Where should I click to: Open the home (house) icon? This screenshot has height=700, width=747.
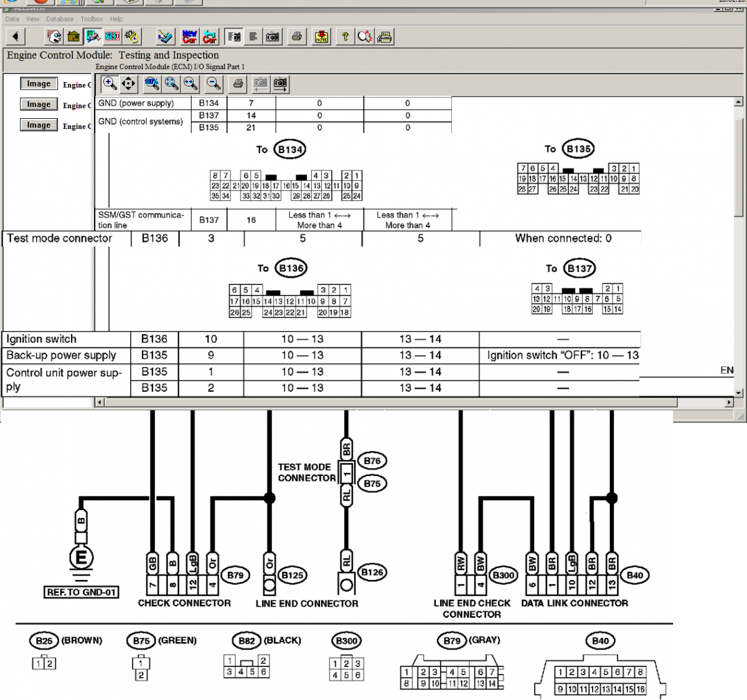click(73, 37)
